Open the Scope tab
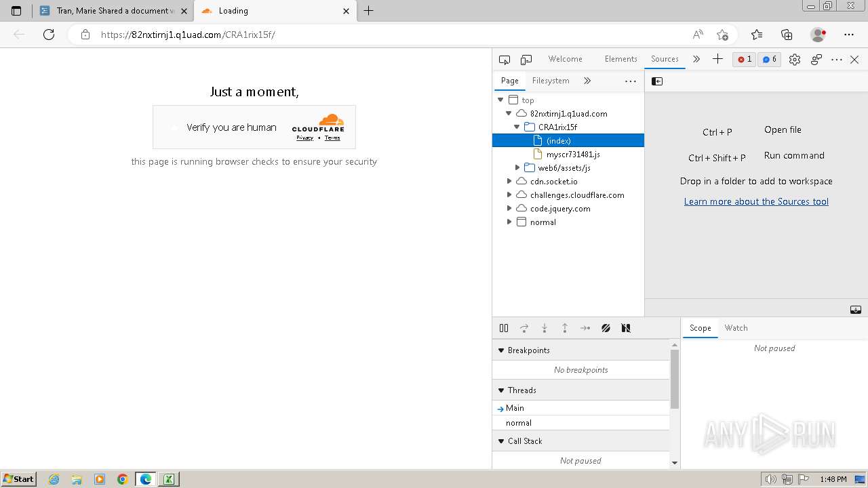This screenshot has width=868, height=488. coord(701,328)
